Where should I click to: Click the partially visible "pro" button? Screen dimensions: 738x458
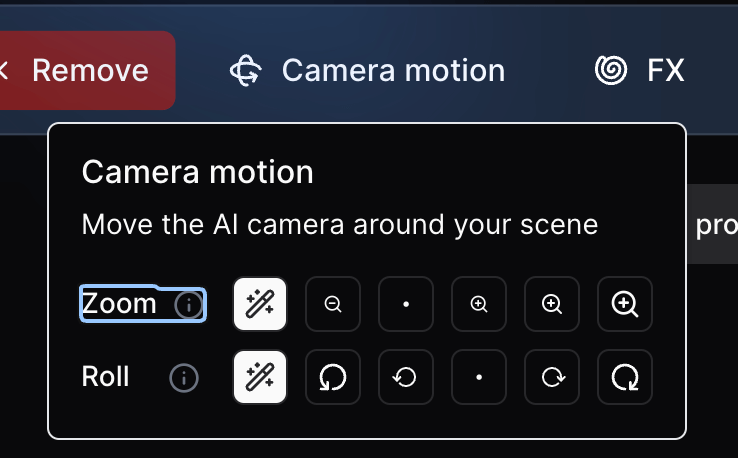716,224
